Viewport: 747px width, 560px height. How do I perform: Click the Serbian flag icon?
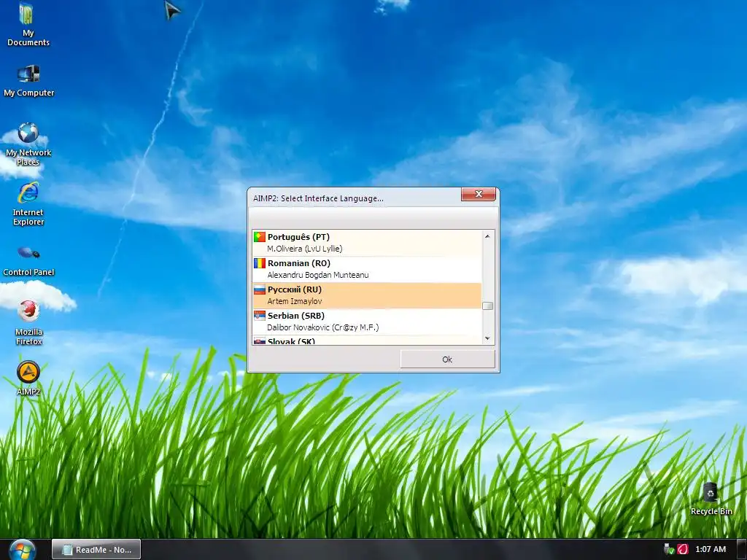point(259,315)
